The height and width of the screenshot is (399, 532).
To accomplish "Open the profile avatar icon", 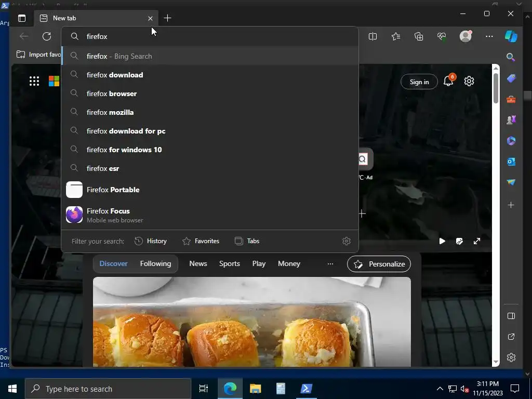I will [465, 36].
